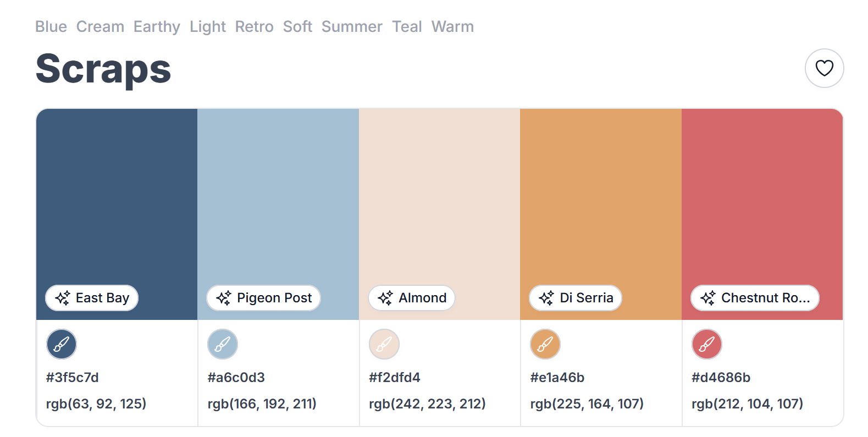The width and height of the screenshot is (868, 437).
Task: Click the Chestnut Rose paintbrush icon
Action: pyautogui.click(x=707, y=344)
